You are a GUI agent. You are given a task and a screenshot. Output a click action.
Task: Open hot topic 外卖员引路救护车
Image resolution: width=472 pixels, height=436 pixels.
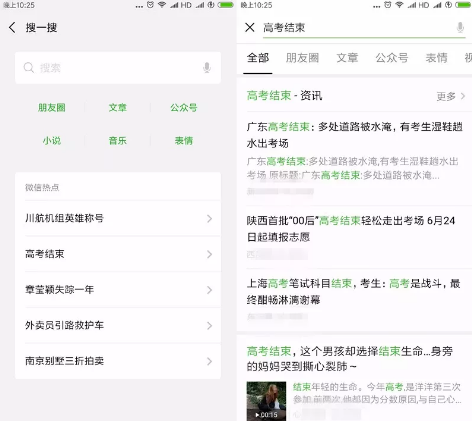coord(118,325)
